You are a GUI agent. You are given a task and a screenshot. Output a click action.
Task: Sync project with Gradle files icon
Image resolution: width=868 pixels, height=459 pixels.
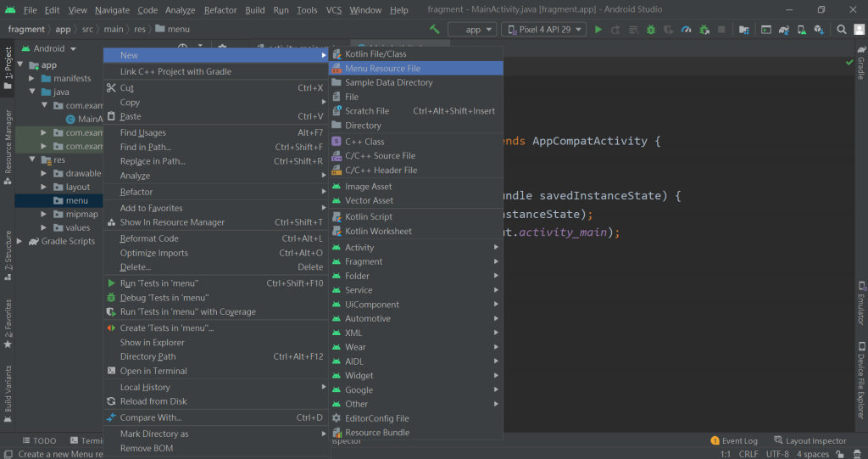784,30
